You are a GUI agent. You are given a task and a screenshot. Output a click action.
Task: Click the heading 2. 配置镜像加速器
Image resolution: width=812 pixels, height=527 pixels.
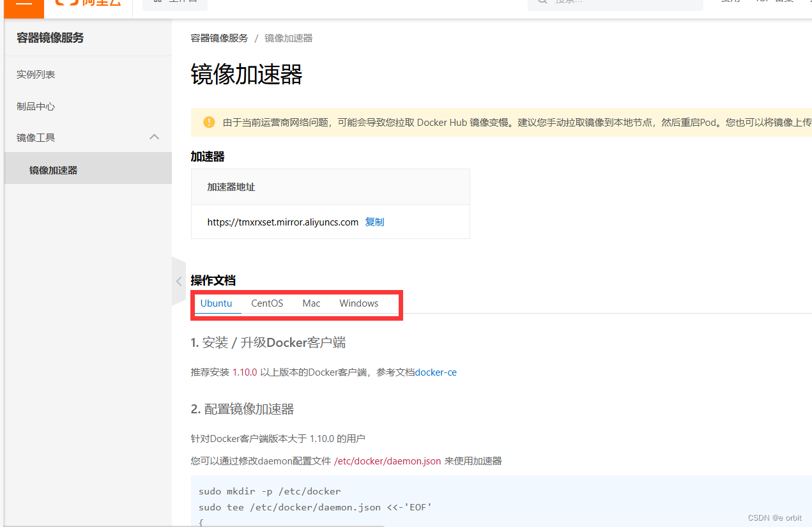tap(242, 409)
